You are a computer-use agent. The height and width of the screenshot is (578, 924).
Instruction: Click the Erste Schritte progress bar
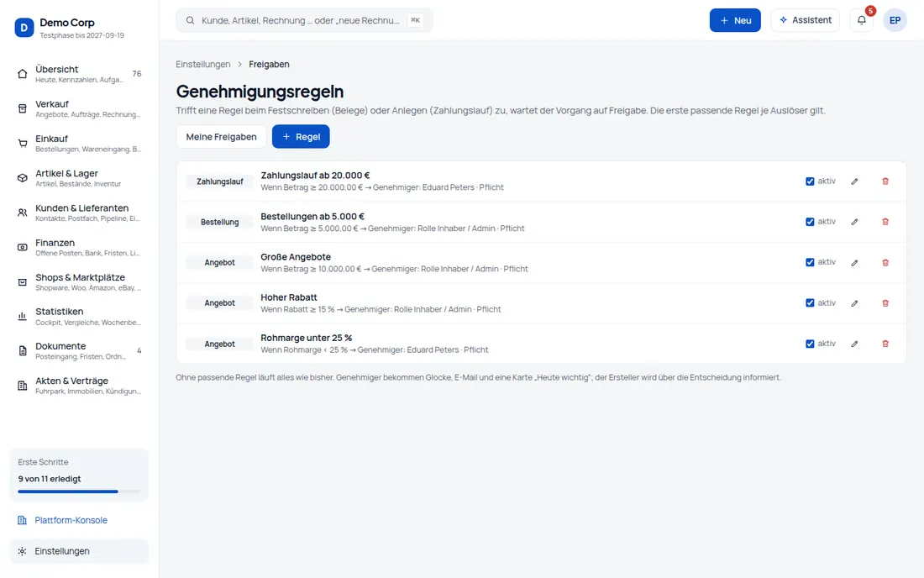[79, 491]
